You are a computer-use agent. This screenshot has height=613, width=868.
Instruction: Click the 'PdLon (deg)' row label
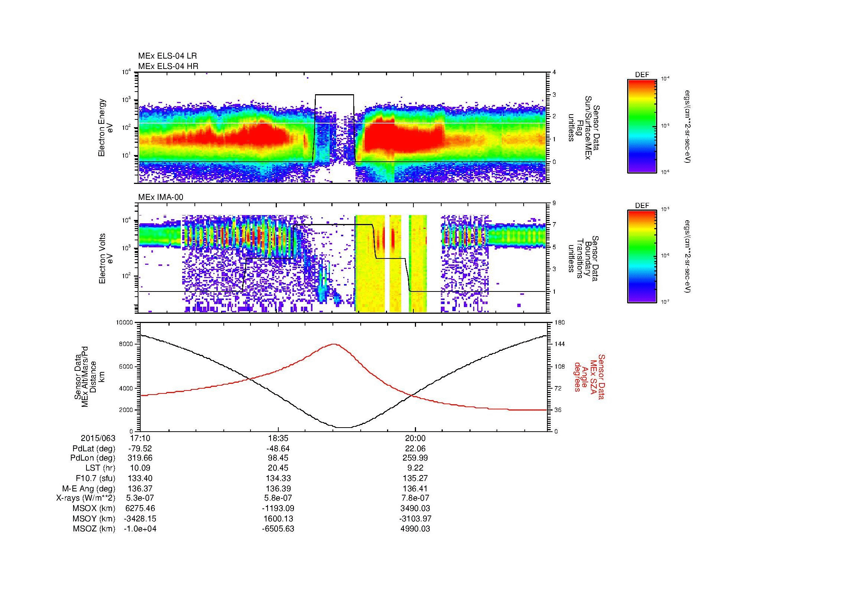coord(94,458)
